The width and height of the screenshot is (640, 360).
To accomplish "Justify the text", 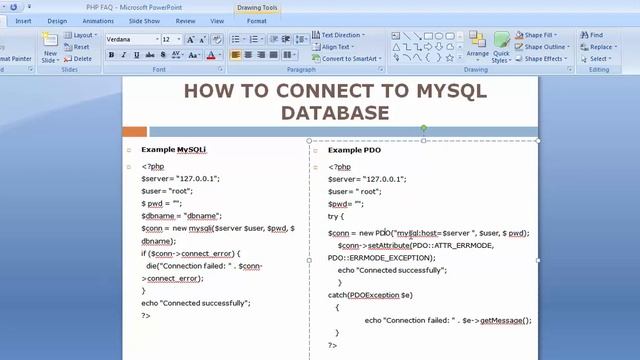I will click(x=273, y=55).
